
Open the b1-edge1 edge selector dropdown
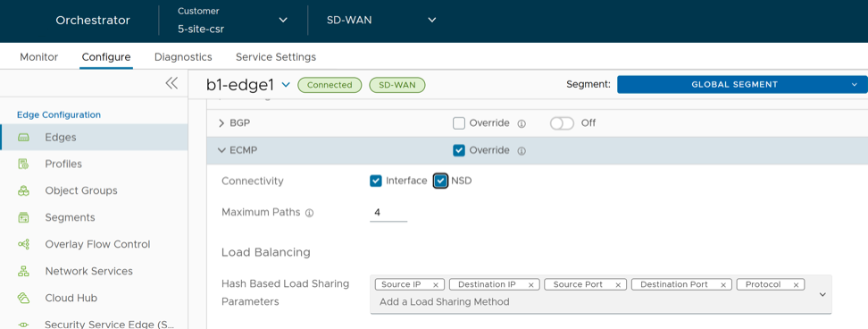coord(286,85)
